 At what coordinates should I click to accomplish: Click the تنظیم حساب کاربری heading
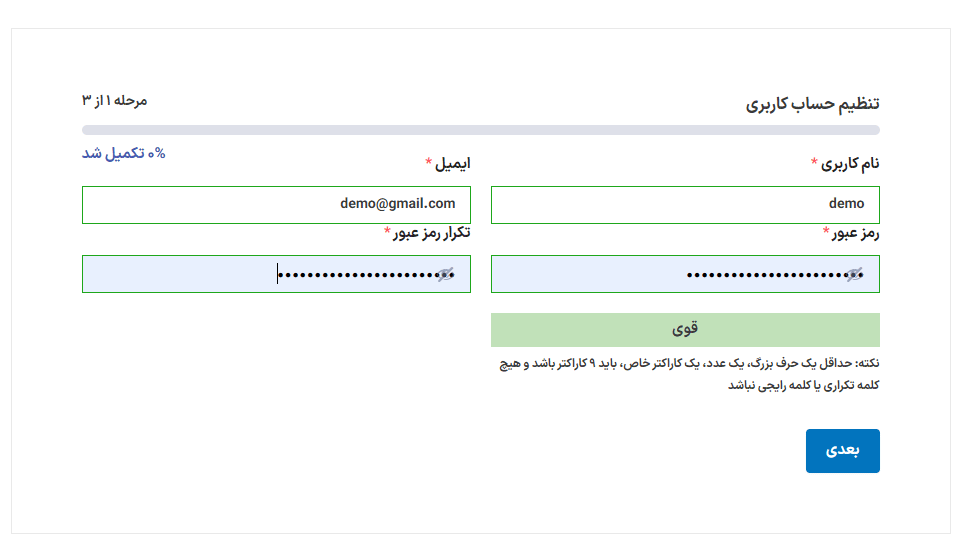point(812,104)
